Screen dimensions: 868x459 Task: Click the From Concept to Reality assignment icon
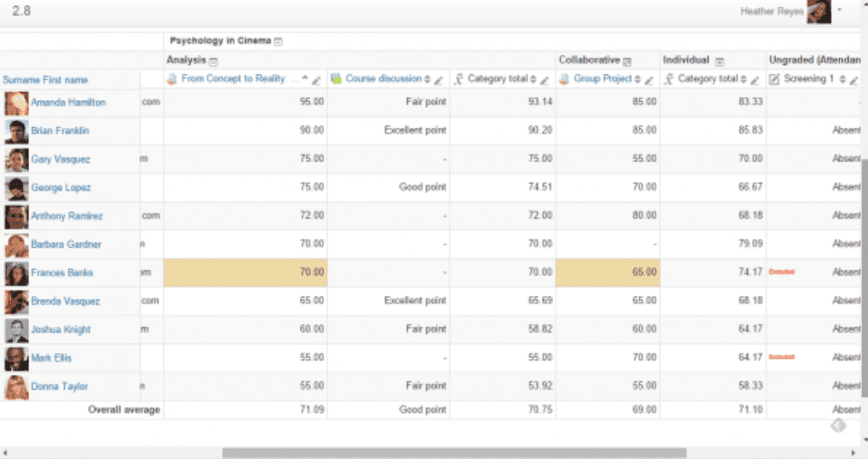pos(172,79)
